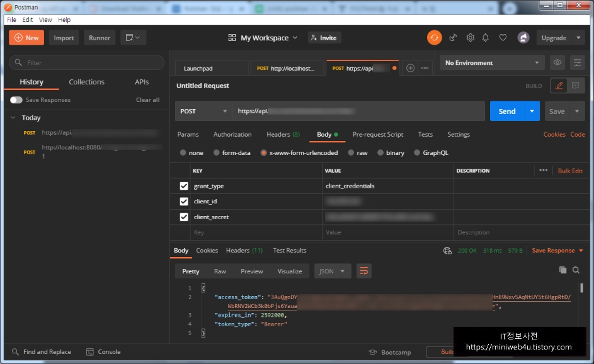Open the Authorization request tab
The image size is (594, 364).
pyautogui.click(x=232, y=134)
